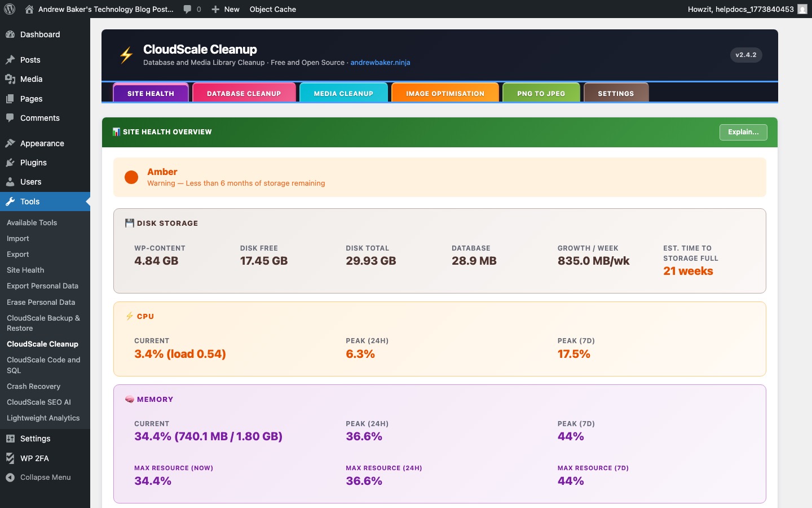Open the New content dropdown

tap(226, 9)
